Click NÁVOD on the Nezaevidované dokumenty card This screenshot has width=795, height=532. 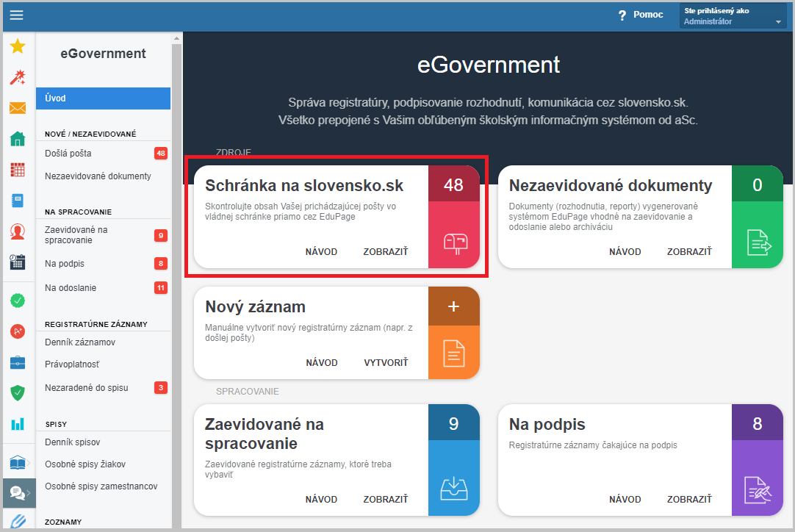pos(625,251)
